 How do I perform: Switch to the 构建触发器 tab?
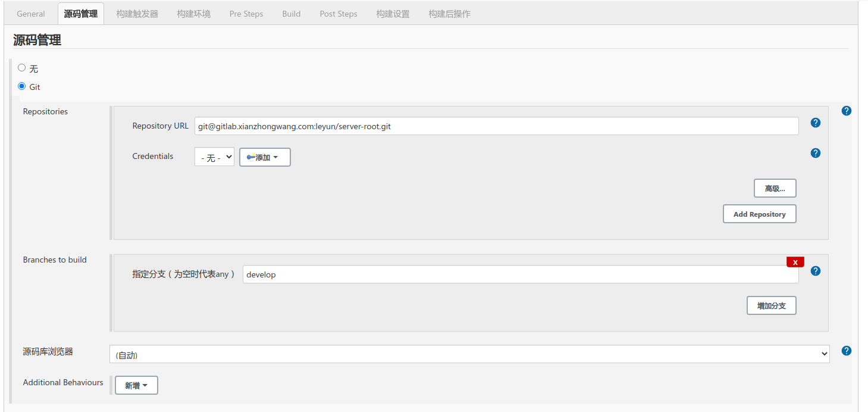coord(137,14)
